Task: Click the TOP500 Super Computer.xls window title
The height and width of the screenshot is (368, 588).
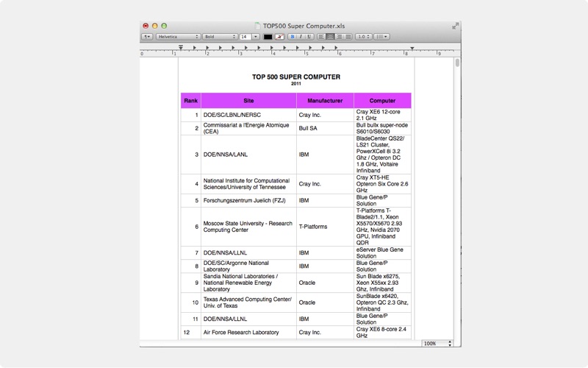Action: tap(304, 26)
